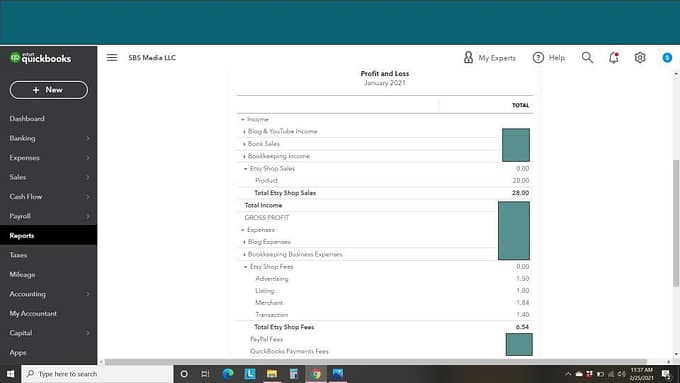
Task: Open Accounting in sidebar
Action: pos(27,294)
